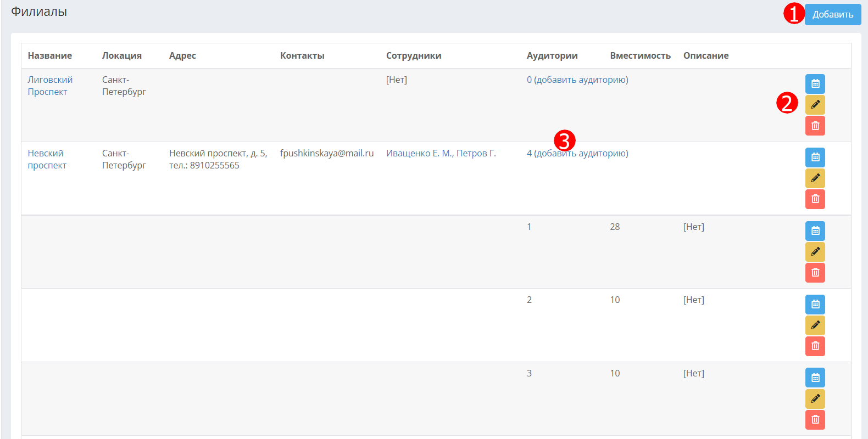Click the Сотрудники column header
Image resolution: width=868 pixels, height=439 pixels.
(x=414, y=55)
